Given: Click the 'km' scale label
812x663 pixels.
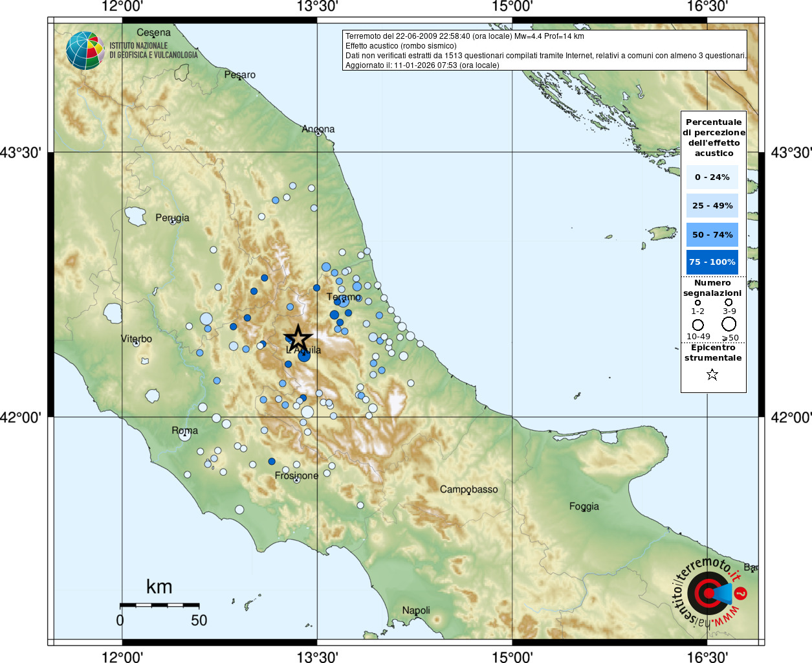Looking at the screenshot, I should pos(159,587).
